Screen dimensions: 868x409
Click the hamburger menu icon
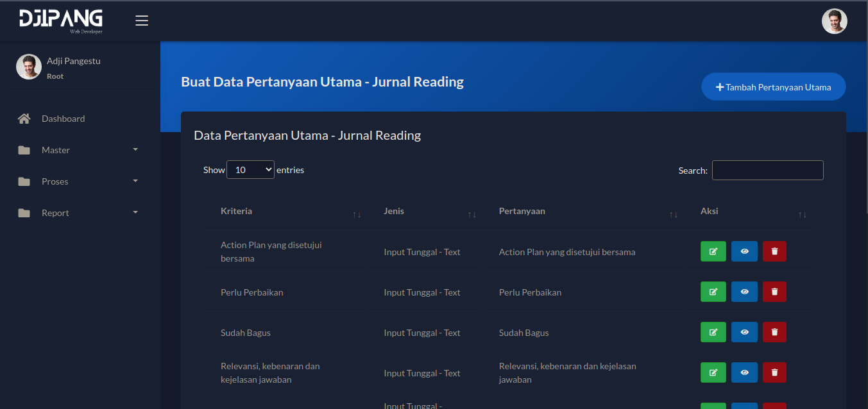click(142, 21)
